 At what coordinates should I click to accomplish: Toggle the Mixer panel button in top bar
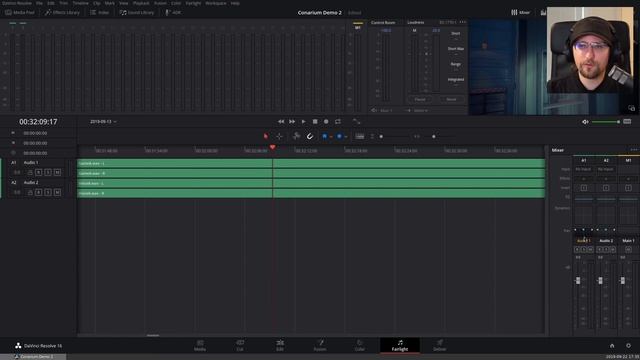(520, 13)
